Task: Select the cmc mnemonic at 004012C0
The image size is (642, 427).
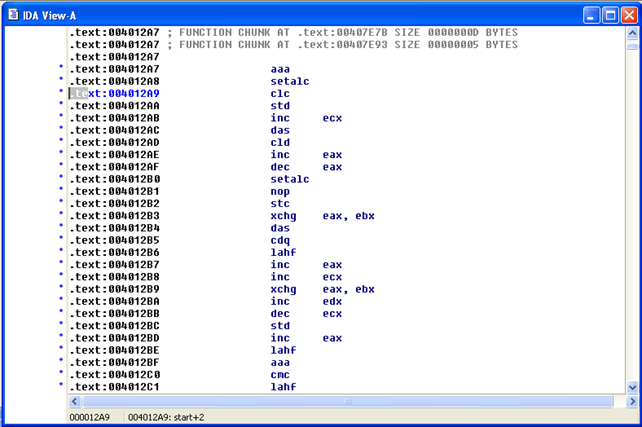Action: pyautogui.click(x=280, y=374)
